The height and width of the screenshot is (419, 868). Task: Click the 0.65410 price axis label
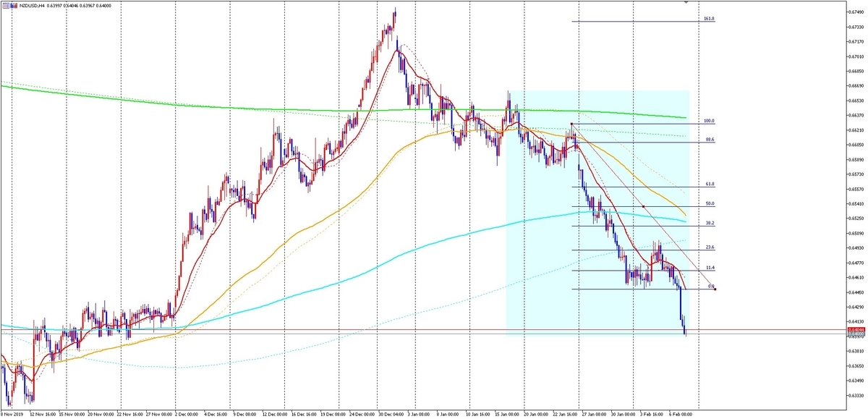(856, 203)
